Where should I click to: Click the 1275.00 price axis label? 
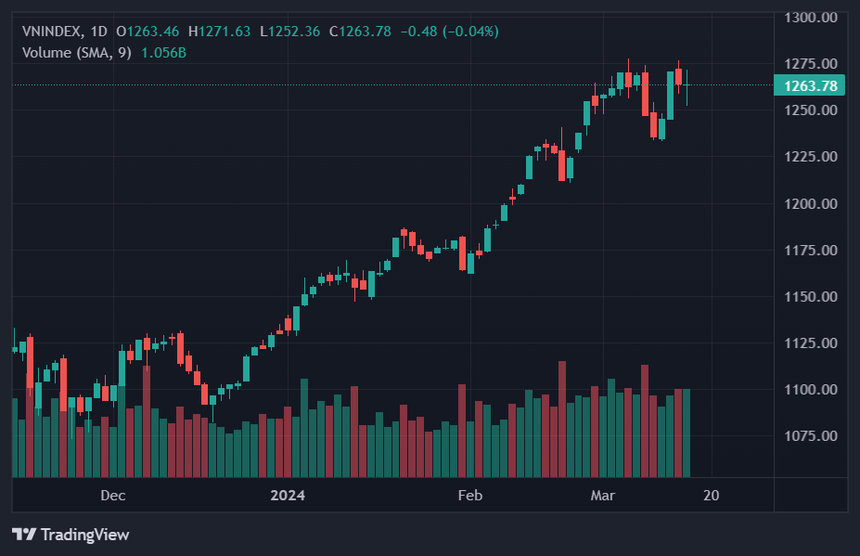pos(811,64)
